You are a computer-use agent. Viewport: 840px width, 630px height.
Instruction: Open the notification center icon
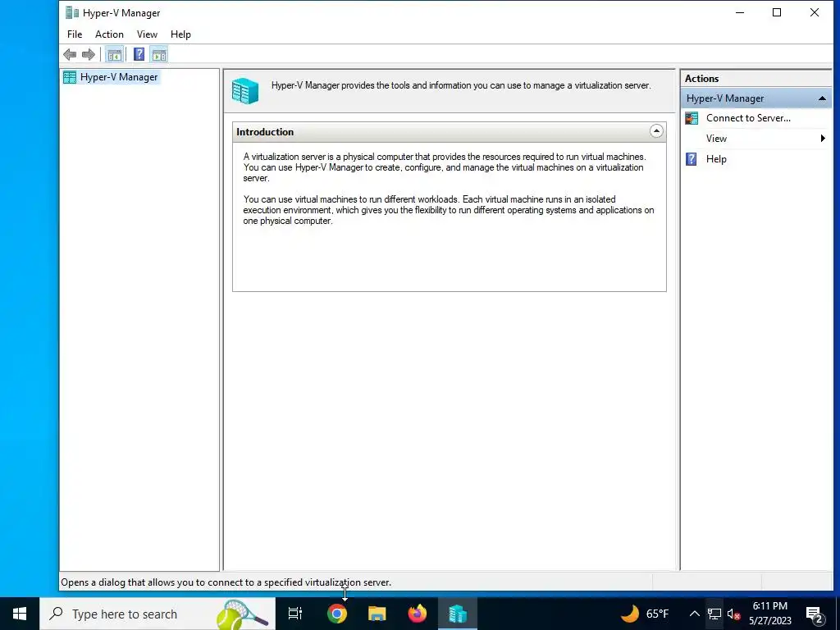click(x=815, y=614)
